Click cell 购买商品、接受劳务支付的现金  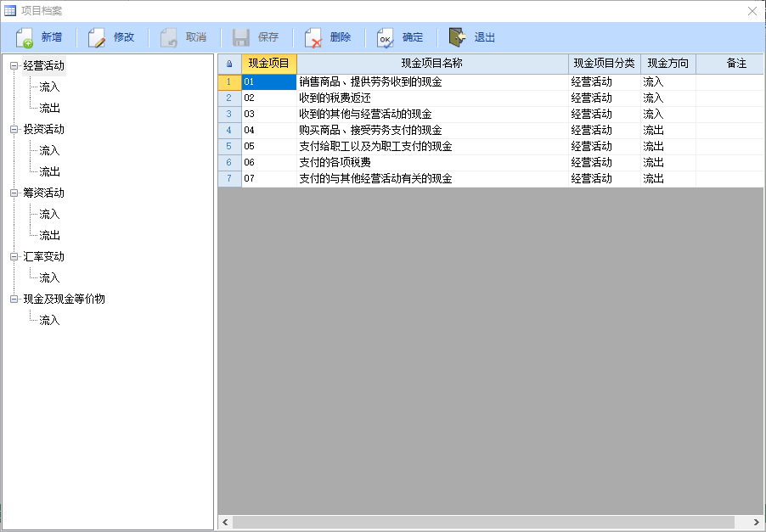[x=432, y=131]
